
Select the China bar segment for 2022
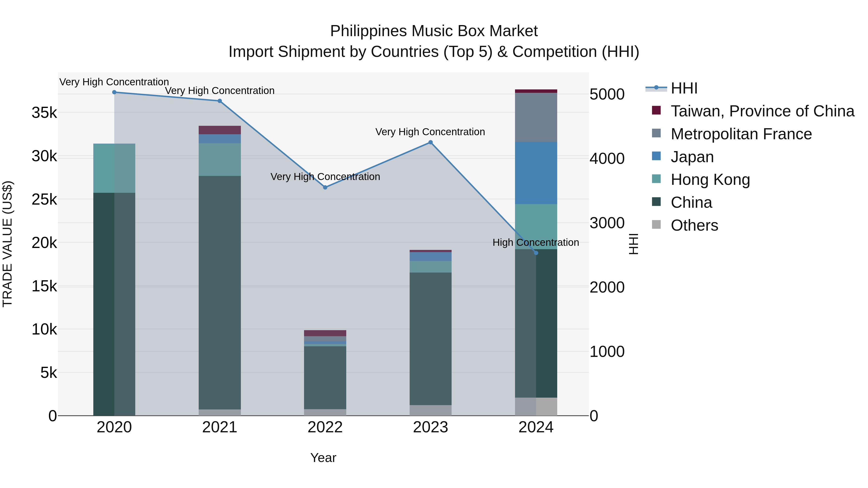tap(325, 378)
